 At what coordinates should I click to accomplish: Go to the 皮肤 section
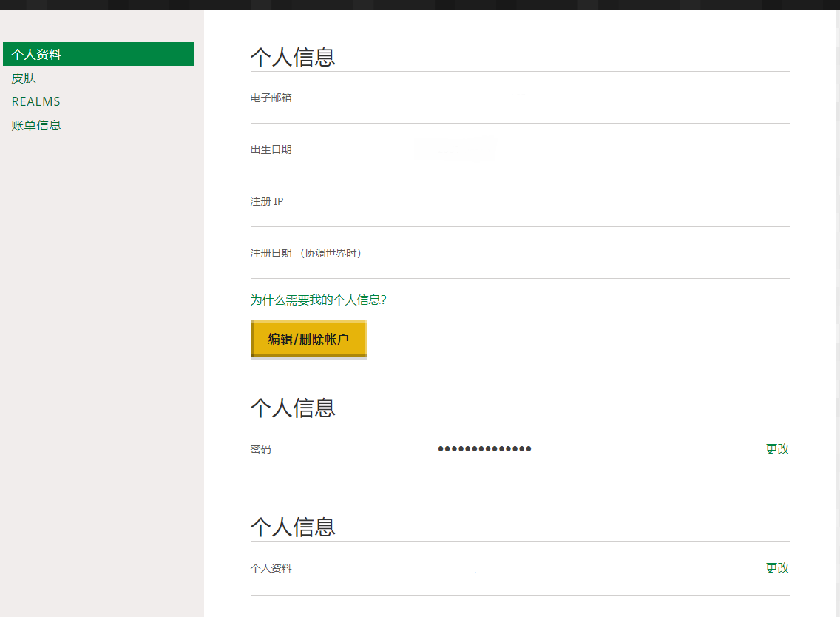tap(24, 78)
